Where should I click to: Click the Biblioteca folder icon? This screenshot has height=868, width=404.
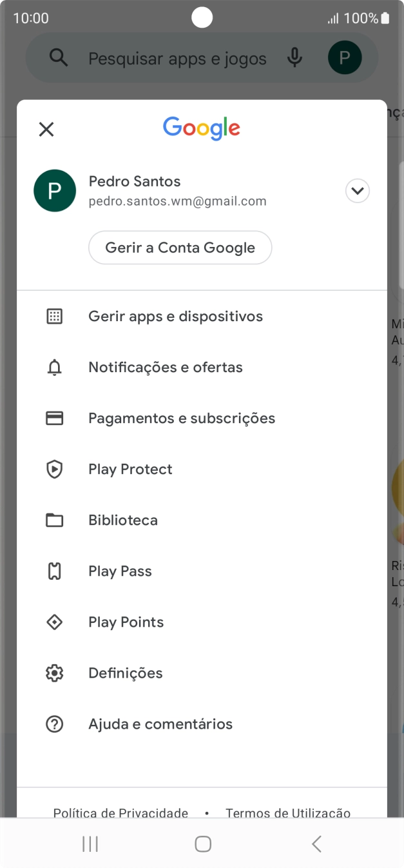tap(55, 520)
